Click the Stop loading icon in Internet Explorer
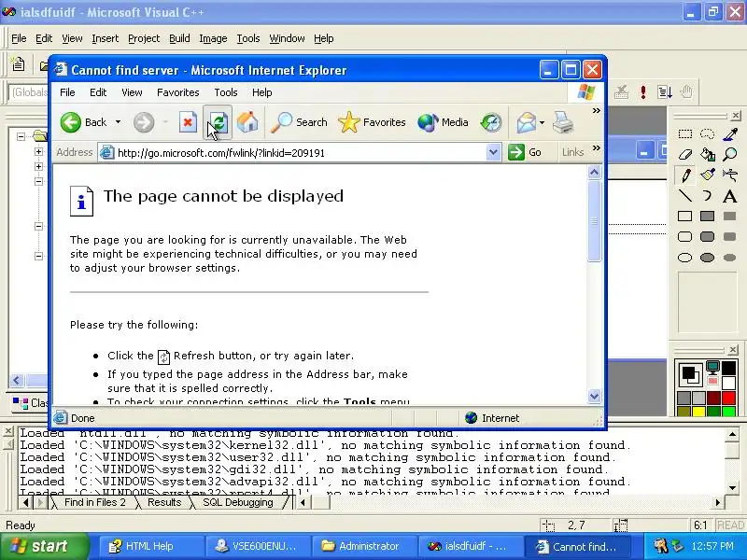Viewport: 747px width, 560px height. point(188,122)
